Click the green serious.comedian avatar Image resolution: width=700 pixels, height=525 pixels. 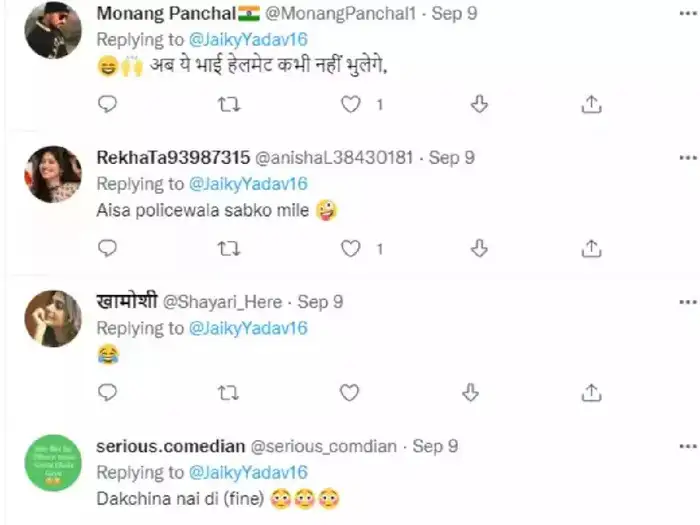tap(53, 462)
